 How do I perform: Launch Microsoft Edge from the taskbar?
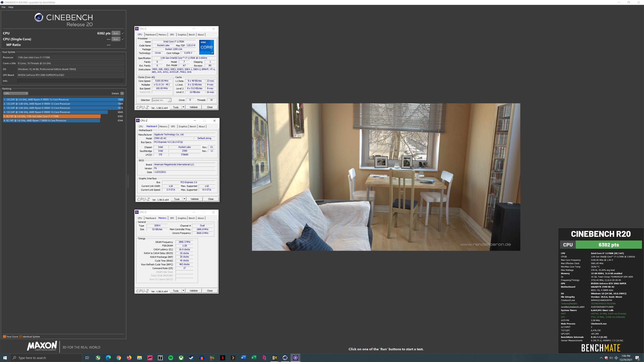click(x=108, y=358)
